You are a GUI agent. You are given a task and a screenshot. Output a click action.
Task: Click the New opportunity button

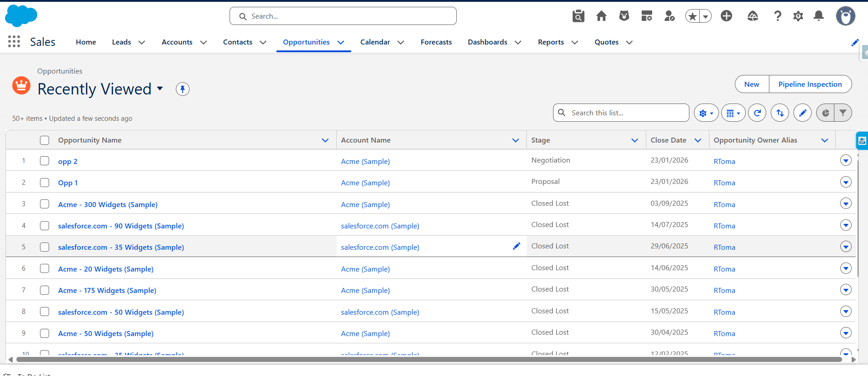click(x=752, y=84)
